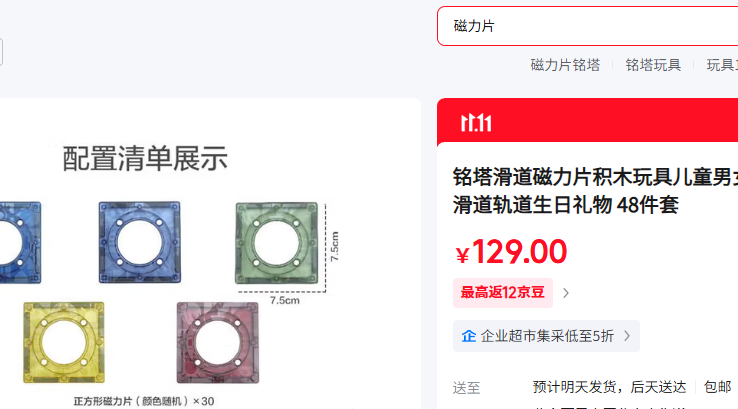Open the 最高返12京豆 reward tag
The height and width of the screenshot is (409, 738).
[503, 293]
